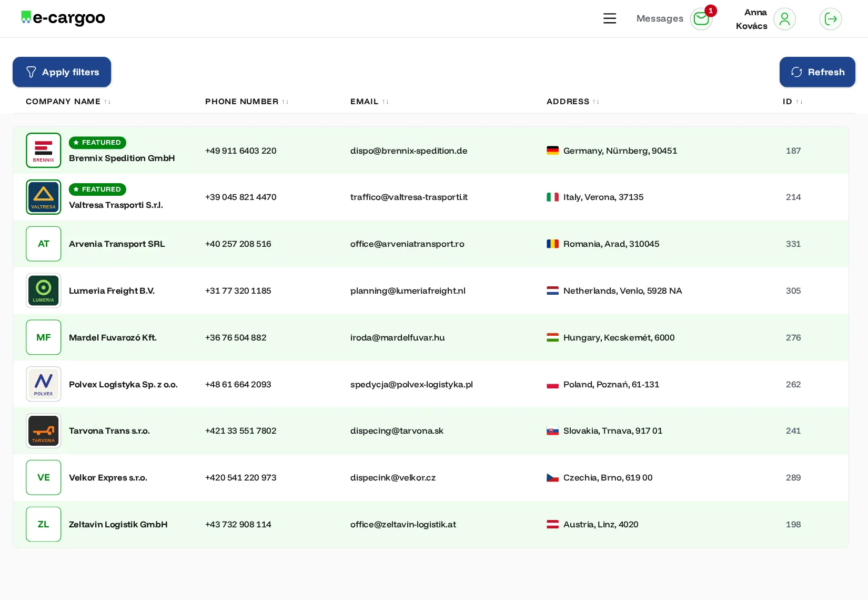Sort table by Phone Number

[247, 102]
